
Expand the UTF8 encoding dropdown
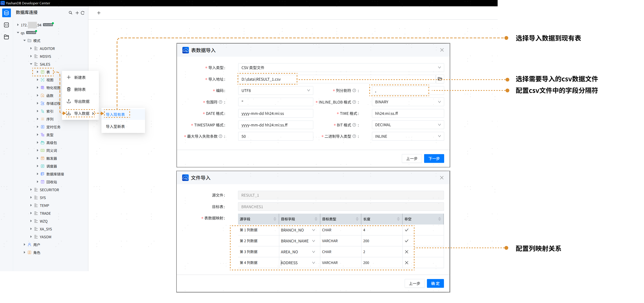tap(275, 90)
